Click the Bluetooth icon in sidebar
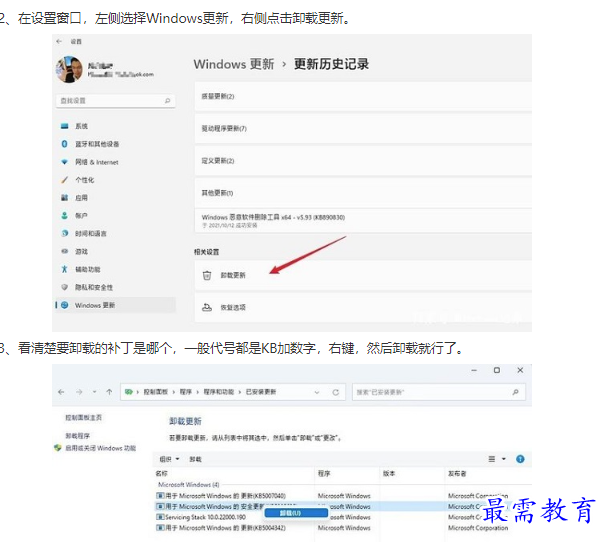This screenshot has width=604, height=542. [64, 144]
